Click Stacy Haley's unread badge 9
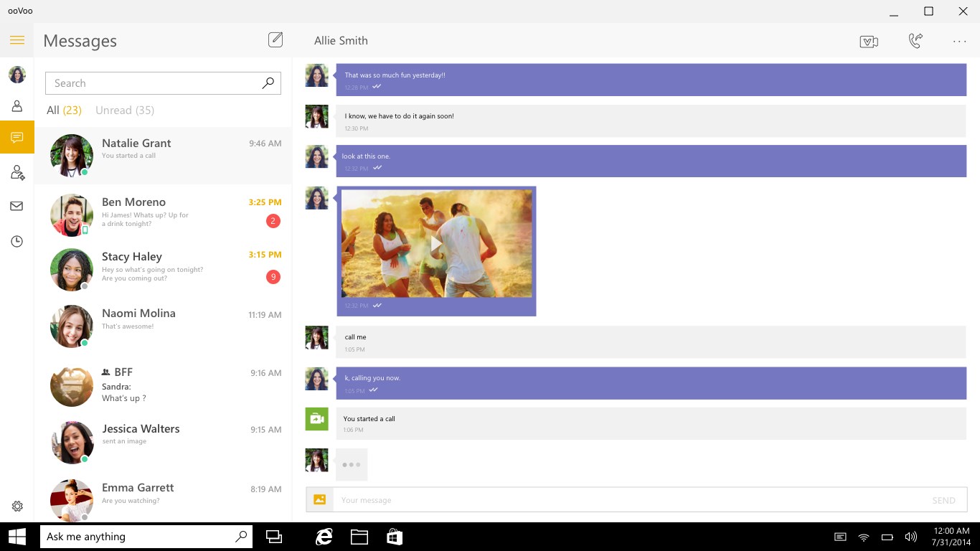 [273, 277]
